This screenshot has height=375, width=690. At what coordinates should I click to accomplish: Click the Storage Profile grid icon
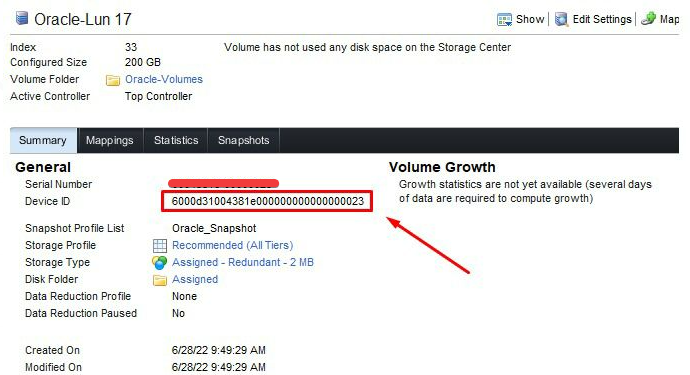coord(160,246)
